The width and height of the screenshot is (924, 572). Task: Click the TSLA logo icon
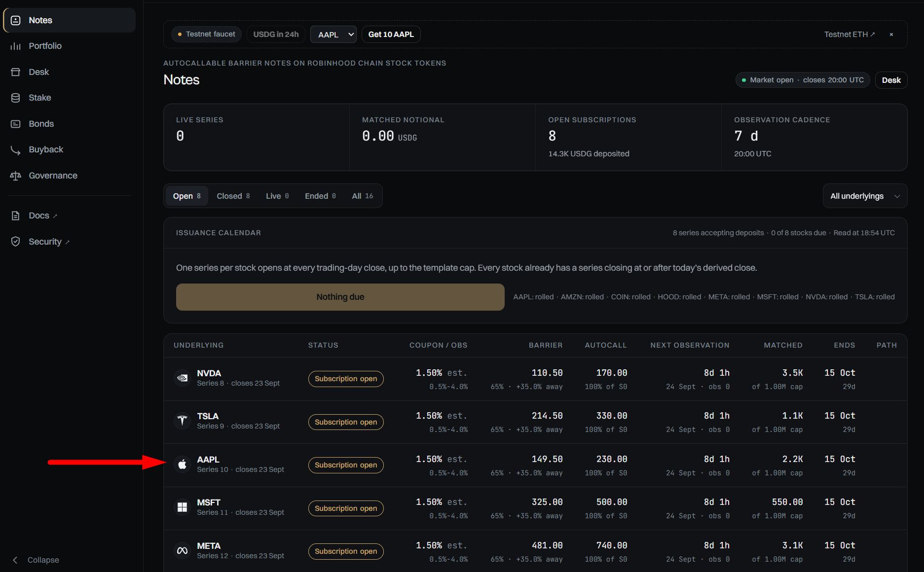point(182,421)
